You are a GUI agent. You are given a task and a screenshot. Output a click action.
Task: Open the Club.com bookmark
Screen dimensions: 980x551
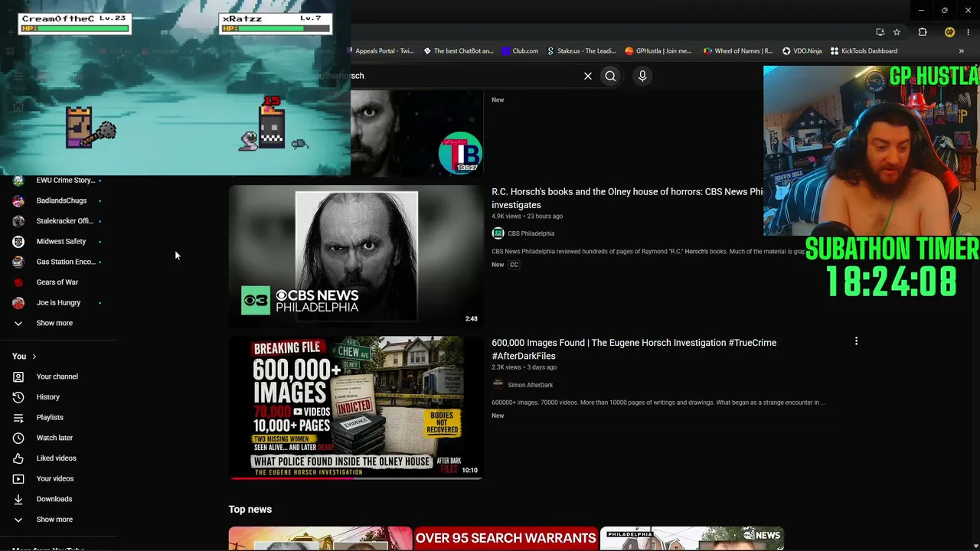tap(520, 51)
